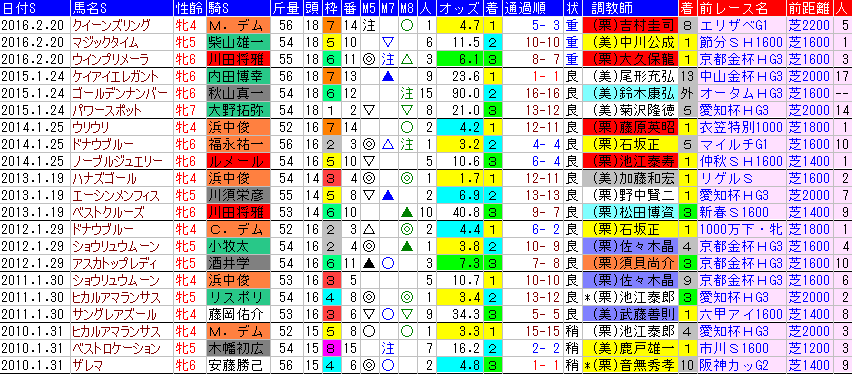The width and height of the screenshot is (852, 374).
Task: Click the 性齢 column header
Action: click(189, 8)
